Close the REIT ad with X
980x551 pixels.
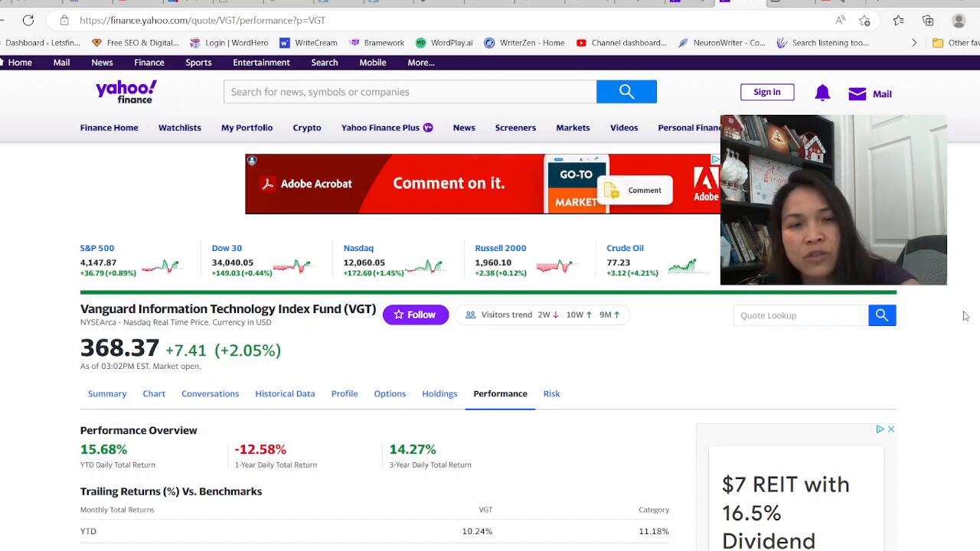point(891,429)
